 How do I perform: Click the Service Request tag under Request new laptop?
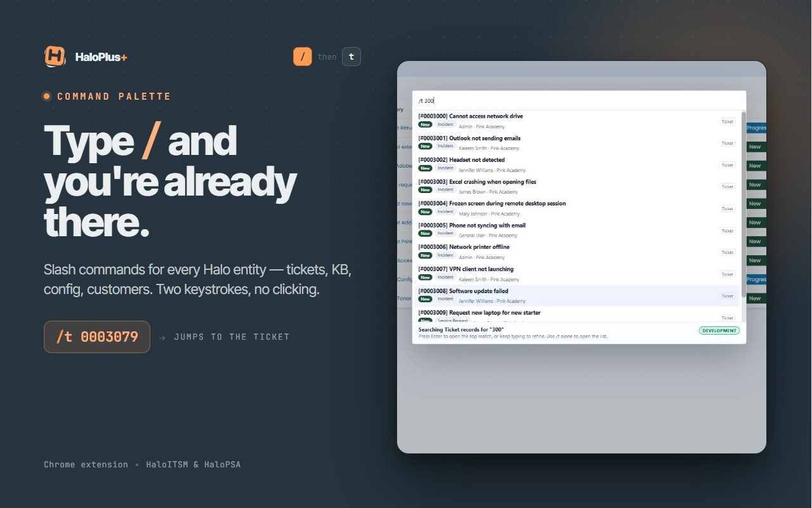click(x=453, y=321)
